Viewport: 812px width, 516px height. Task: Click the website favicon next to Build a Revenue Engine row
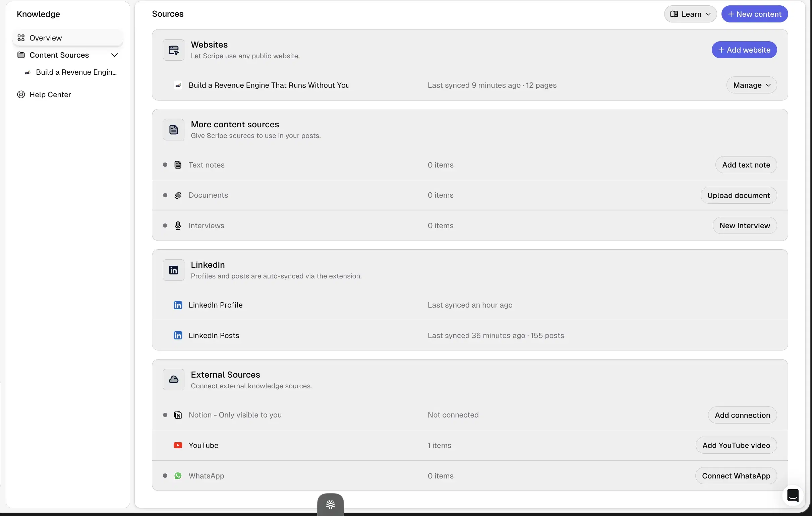tap(178, 85)
